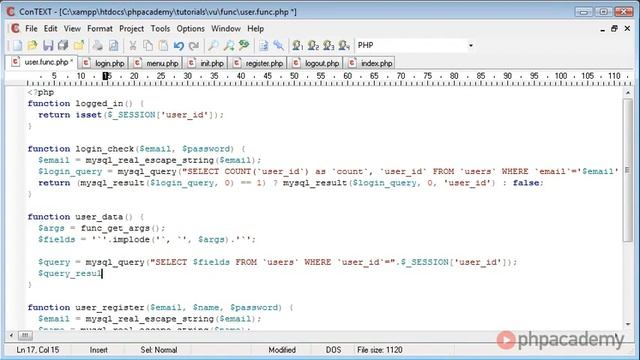Switch to the user.func.php tab
This screenshot has width=640, height=360.
click(x=42, y=62)
